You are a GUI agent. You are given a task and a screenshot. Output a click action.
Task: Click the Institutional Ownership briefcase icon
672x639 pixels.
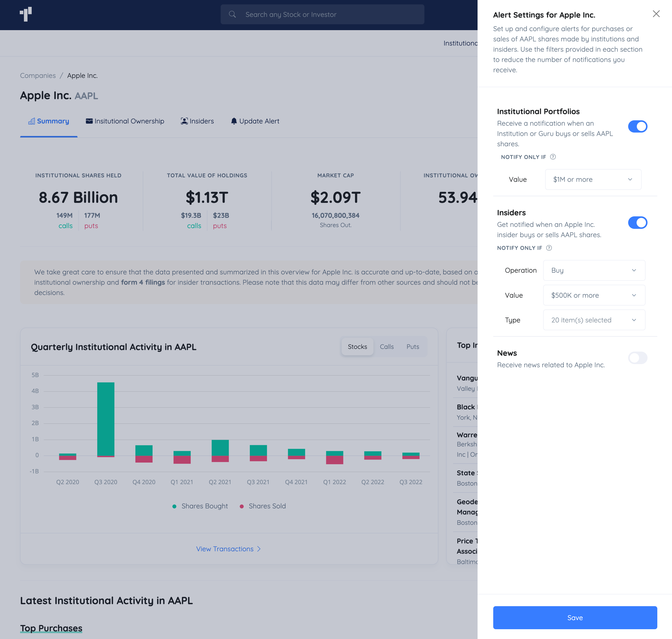(89, 121)
